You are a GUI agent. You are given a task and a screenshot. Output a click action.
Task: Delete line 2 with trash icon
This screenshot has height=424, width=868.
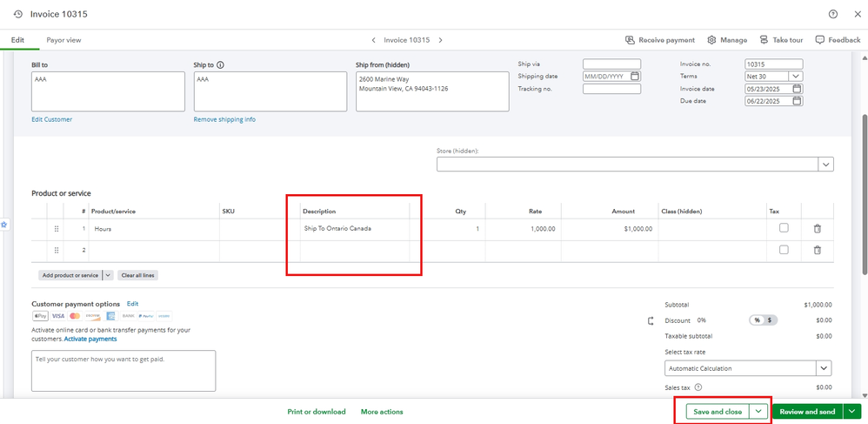point(817,250)
